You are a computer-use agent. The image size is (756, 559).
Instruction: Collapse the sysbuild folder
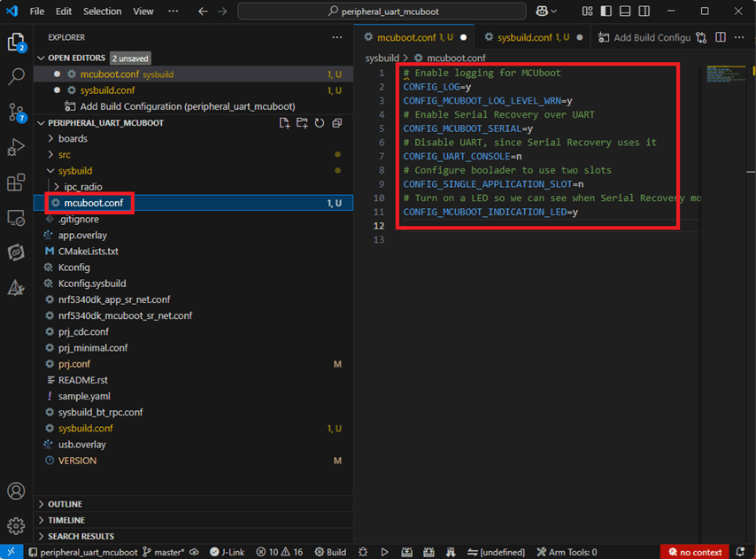click(74, 171)
